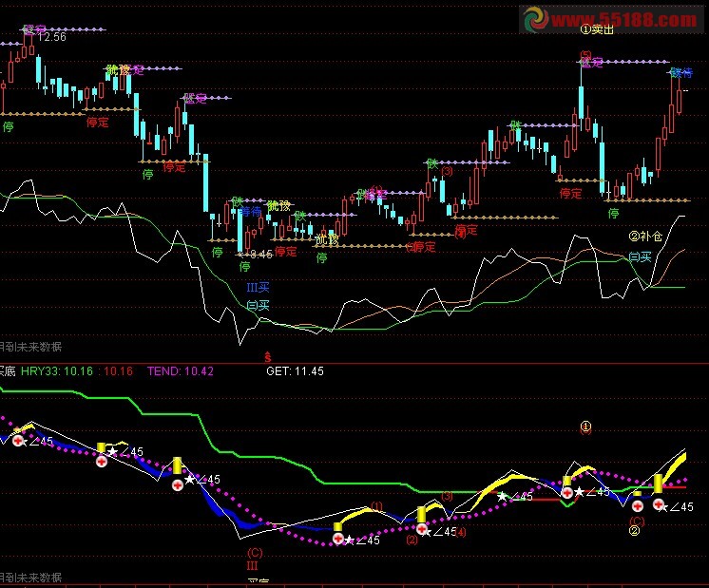Click the blue III买 buy signal

point(258,287)
